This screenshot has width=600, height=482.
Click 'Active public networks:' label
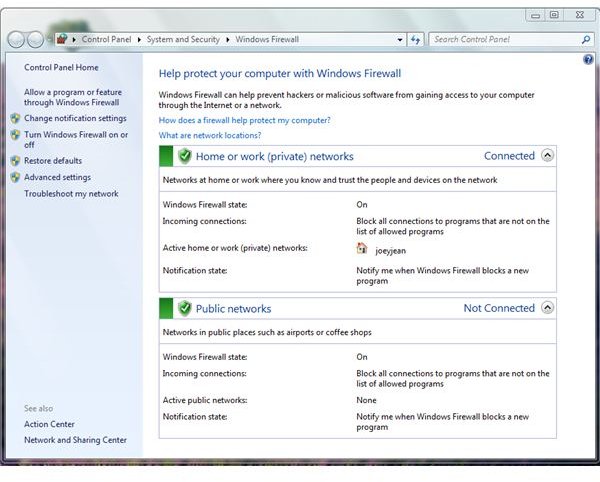point(205,400)
